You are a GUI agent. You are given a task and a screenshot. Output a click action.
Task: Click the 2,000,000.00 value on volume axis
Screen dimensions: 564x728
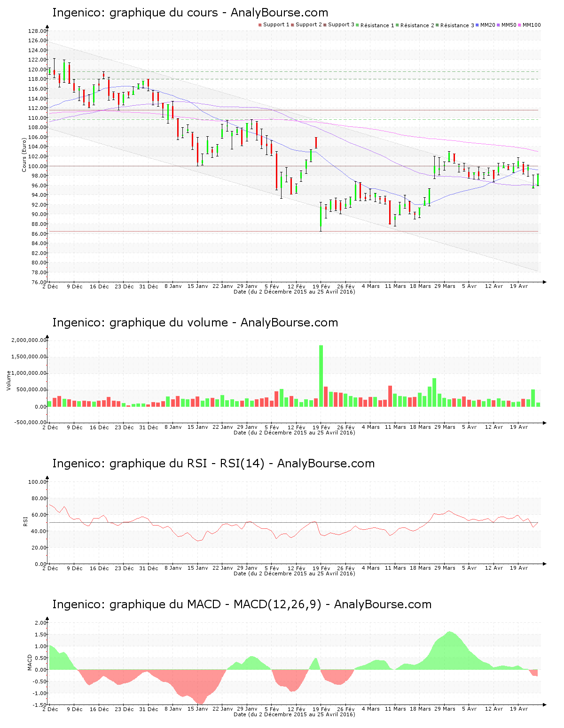(29, 340)
